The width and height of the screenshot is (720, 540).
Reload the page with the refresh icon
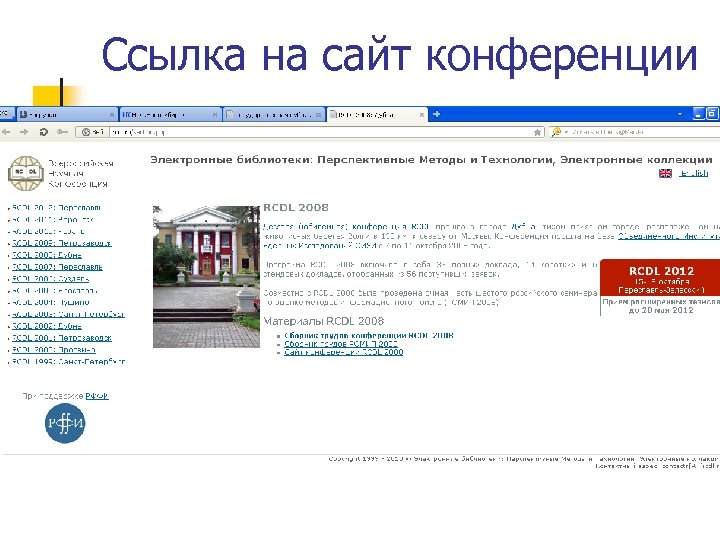[44, 132]
